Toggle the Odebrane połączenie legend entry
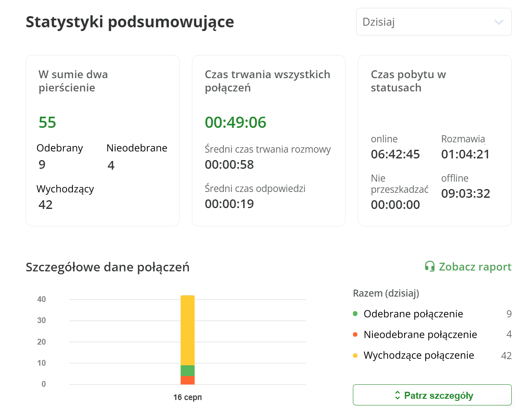The height and width of the screenshot is (417, 532). coord(413,314)
